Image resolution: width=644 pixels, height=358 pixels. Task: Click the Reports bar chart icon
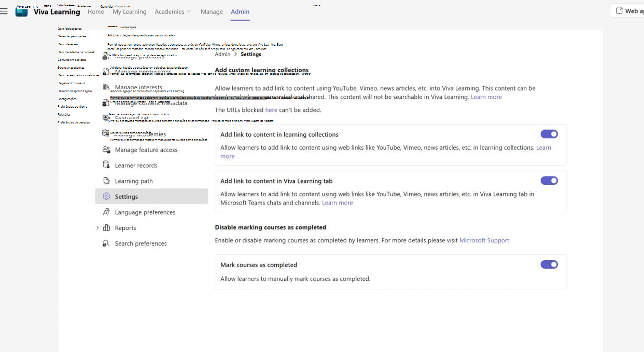(x=106, y=228)
